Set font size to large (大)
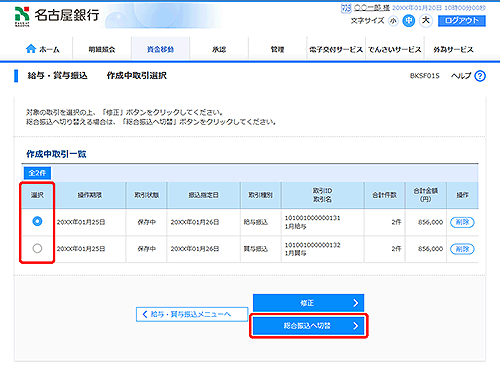Viewport: 500px width, 380px height. [426, 21]
